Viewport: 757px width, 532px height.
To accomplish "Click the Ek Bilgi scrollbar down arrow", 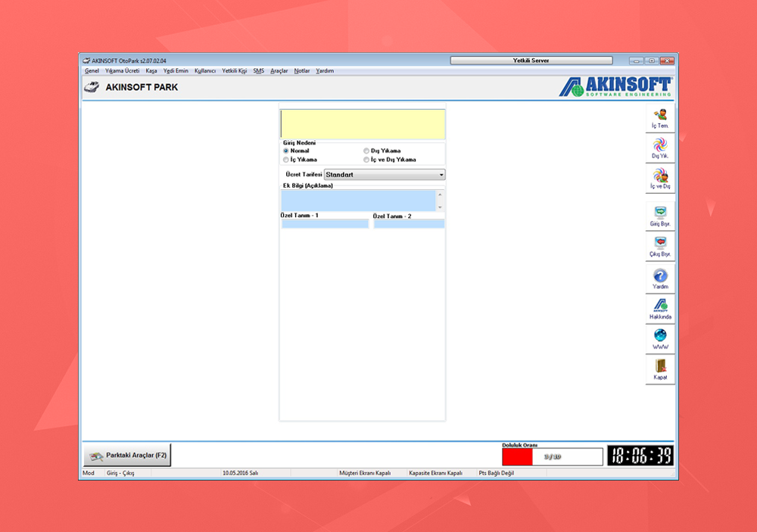I will pos(440,207).
